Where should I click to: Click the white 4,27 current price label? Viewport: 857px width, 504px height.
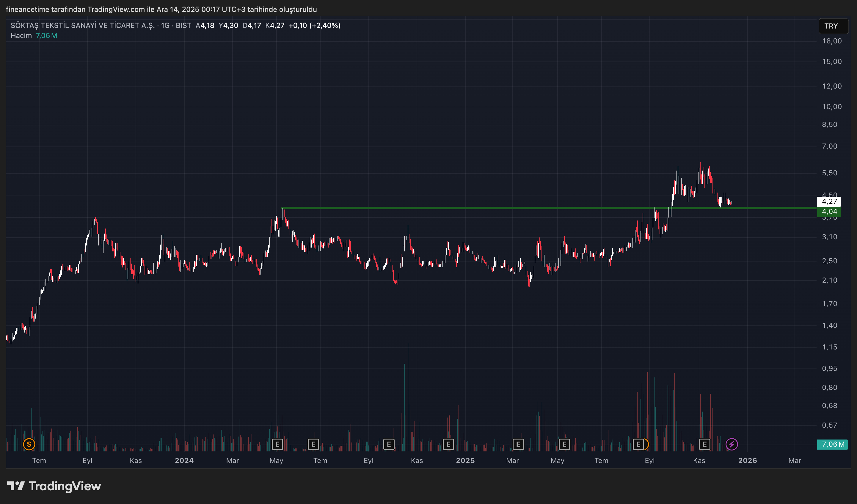(x=829, y=201)
